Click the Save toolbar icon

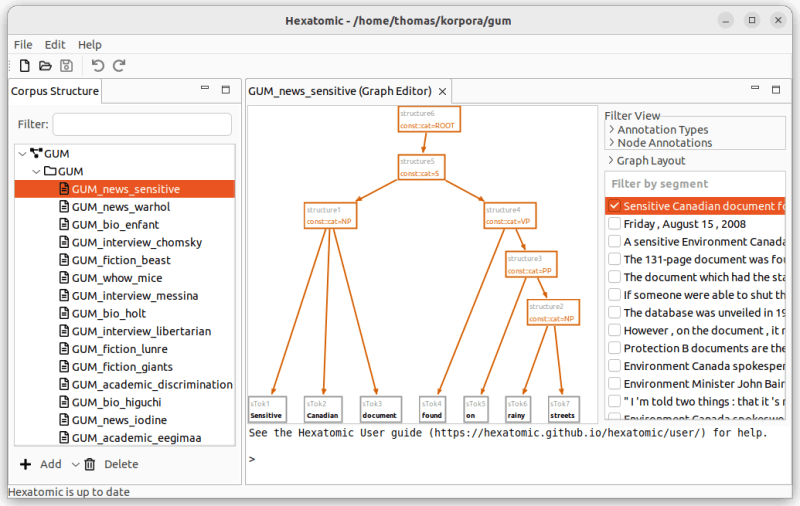tap(66, 66)
